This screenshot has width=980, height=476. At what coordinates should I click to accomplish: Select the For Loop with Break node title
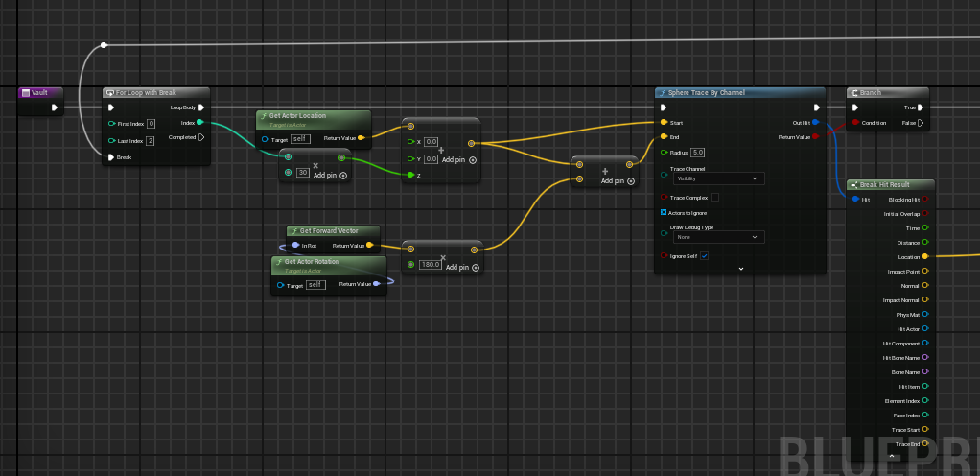tap(146, 93)
